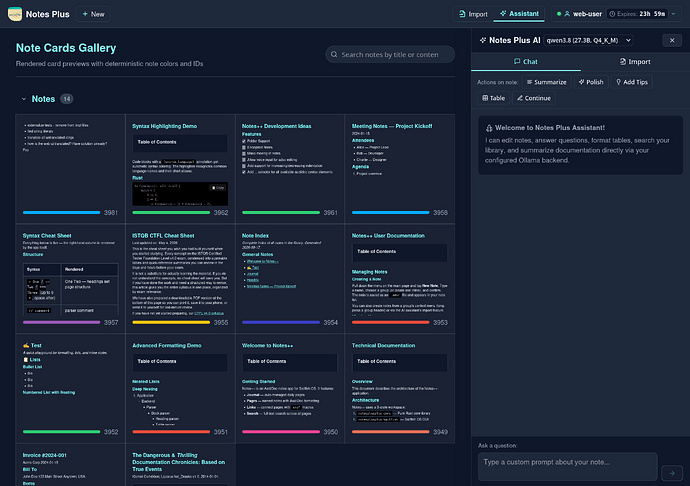Click the bell icon in the welcome message
Image resolution: width=690 pixels, height=486 pixels.
[x=489, y=128]
